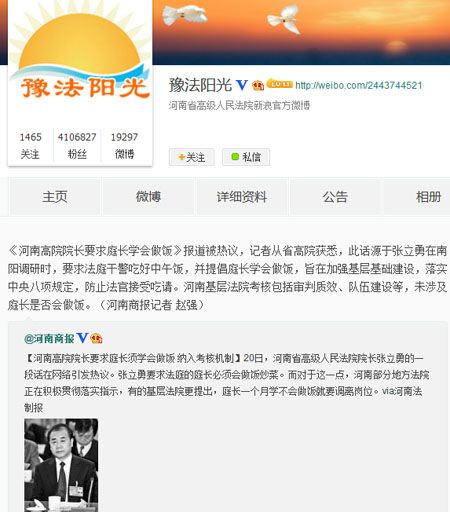450x512 pixels.
Task: Open the 详细资料 tab
Action: coord(242,196)
